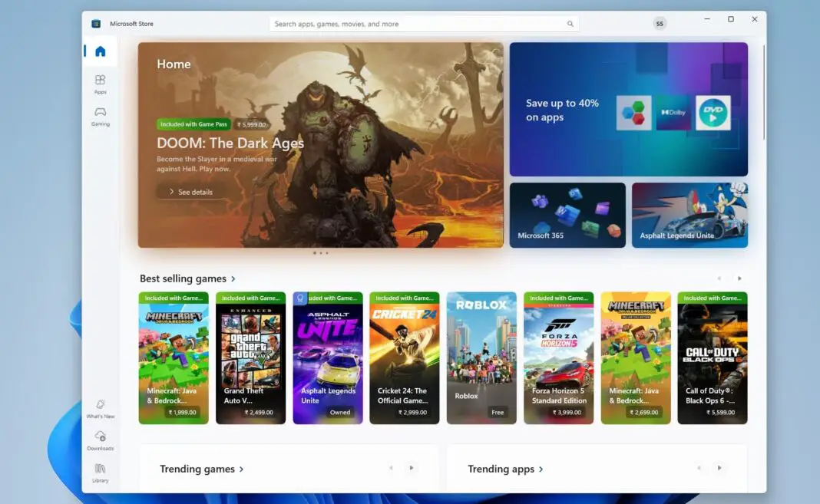Viewport: 820px width, 504px height.
Task: Expand the Trending games section
Action: [201, 469]
